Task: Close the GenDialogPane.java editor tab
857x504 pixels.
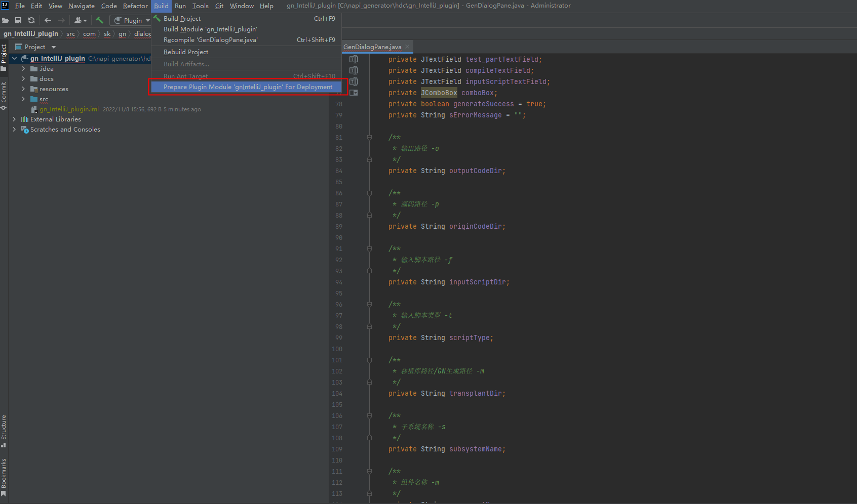Action: tap(407, 47)
